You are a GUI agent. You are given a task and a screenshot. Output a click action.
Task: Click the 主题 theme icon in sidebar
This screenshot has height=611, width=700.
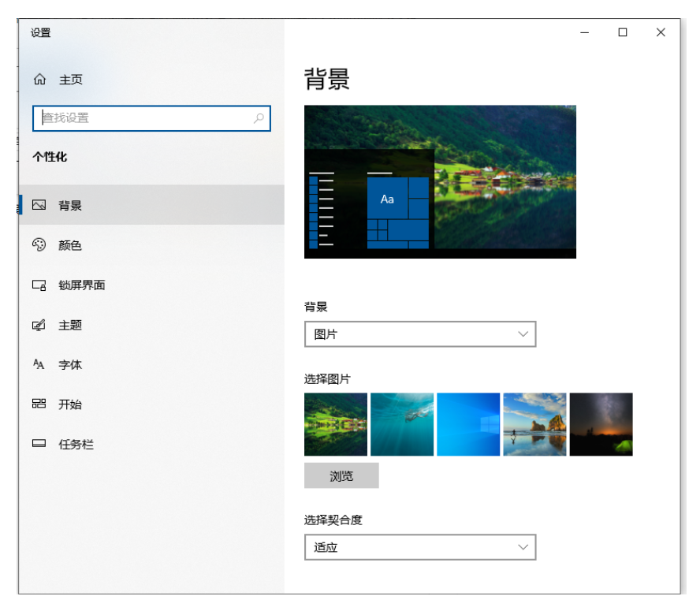(x=38, y=325)
